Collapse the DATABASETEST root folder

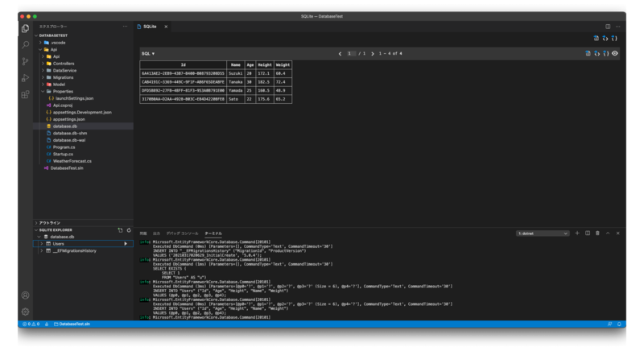[36, 35]
